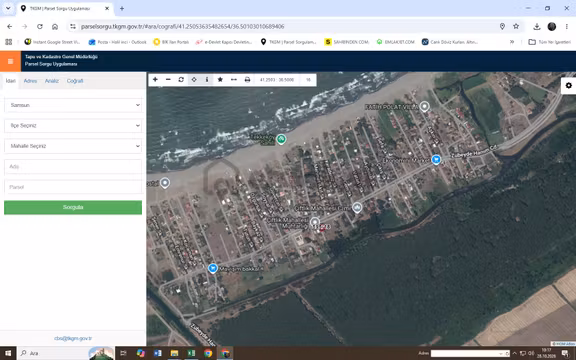Switch to the İdari tab

click(11, 81)
